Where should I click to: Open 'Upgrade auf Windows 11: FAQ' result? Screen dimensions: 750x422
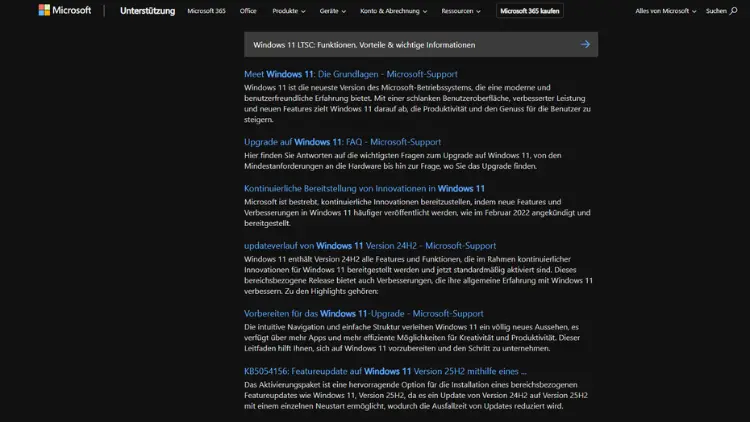tap(342, 142)
